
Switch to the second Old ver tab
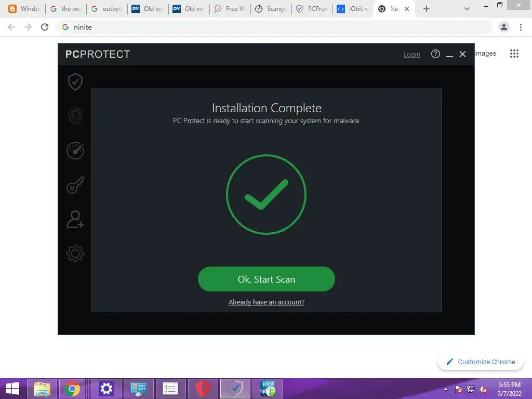(189, 9)
